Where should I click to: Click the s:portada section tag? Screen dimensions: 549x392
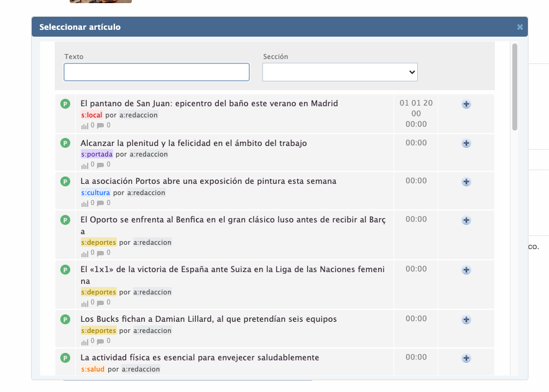point(96,154)
